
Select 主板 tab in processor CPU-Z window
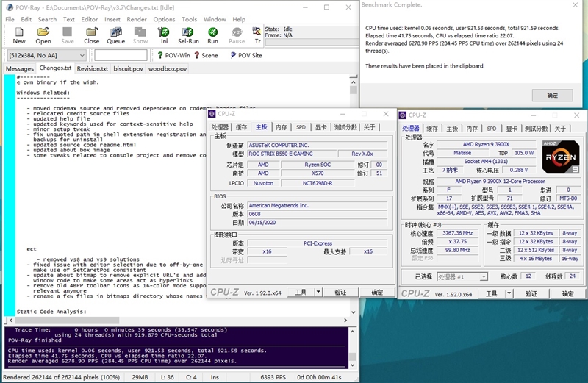(x=452, y=129)
